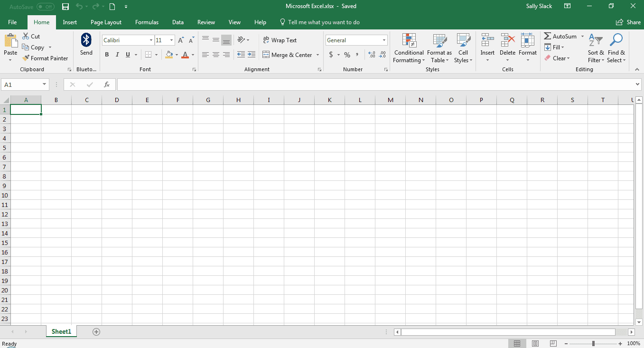Toggle Bold formatting
Image resolution: width=644 pixels, height=348 pixels.
coord(107,55)
